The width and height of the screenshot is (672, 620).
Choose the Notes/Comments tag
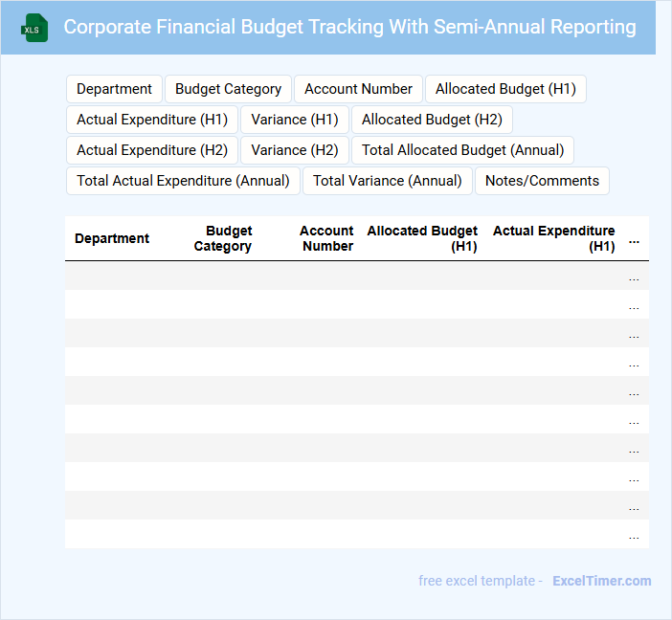542,181
